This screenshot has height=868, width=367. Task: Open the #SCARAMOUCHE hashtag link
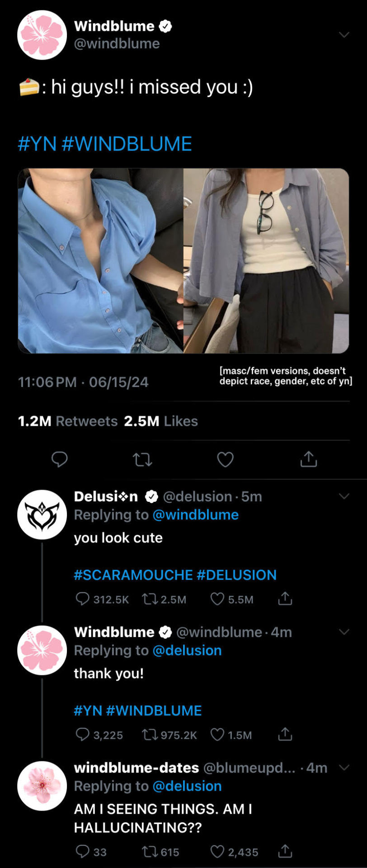(133, 575)
